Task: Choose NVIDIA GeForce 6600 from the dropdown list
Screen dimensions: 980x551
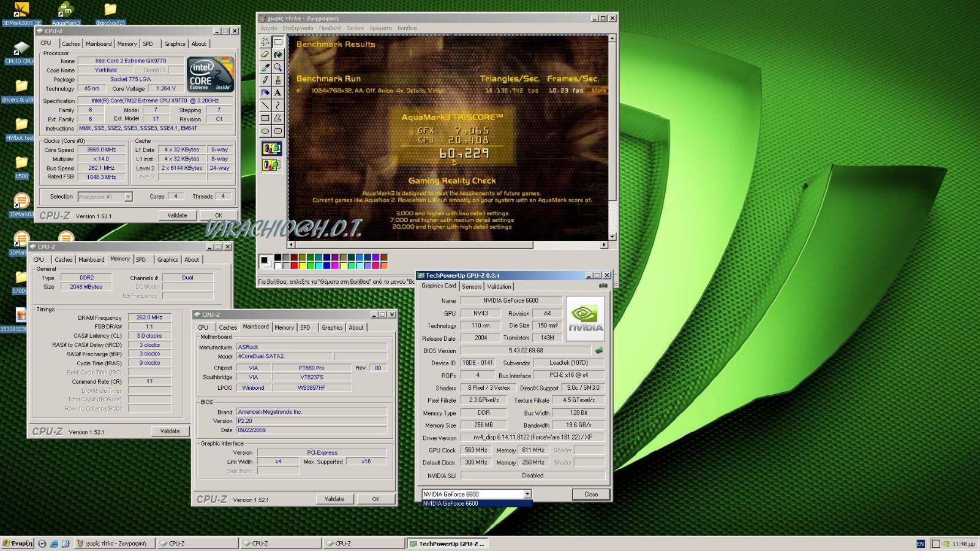Action: [x=477, y=504]
